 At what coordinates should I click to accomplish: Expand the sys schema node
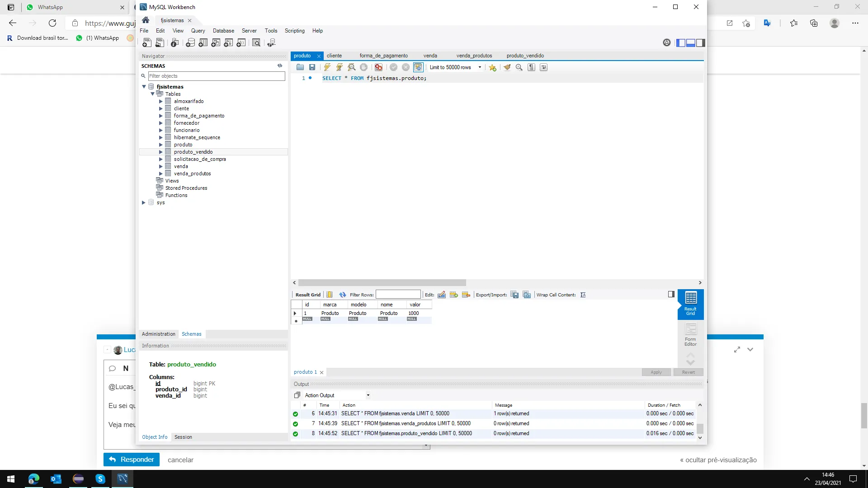pos(144,202)
